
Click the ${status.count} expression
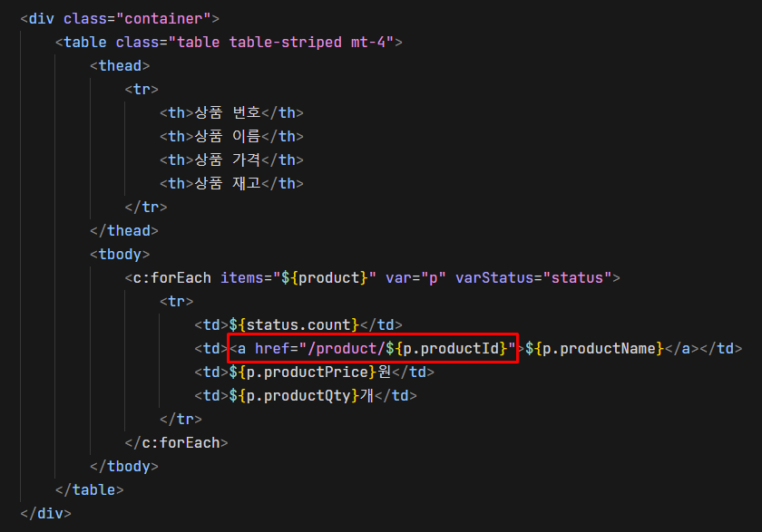(294, 324)
